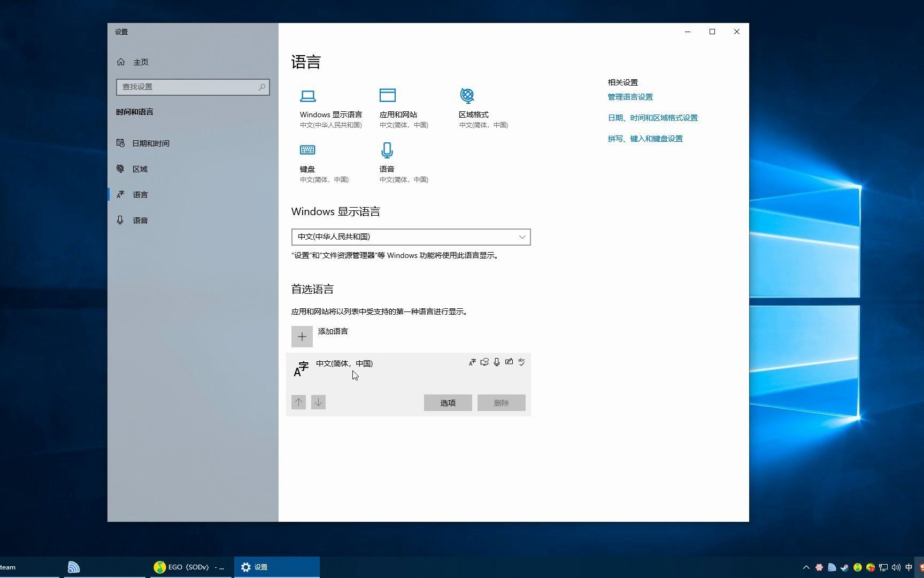924x578 pixels.
Task: Click 添加语言 label
Action: (x=333, y=331)
